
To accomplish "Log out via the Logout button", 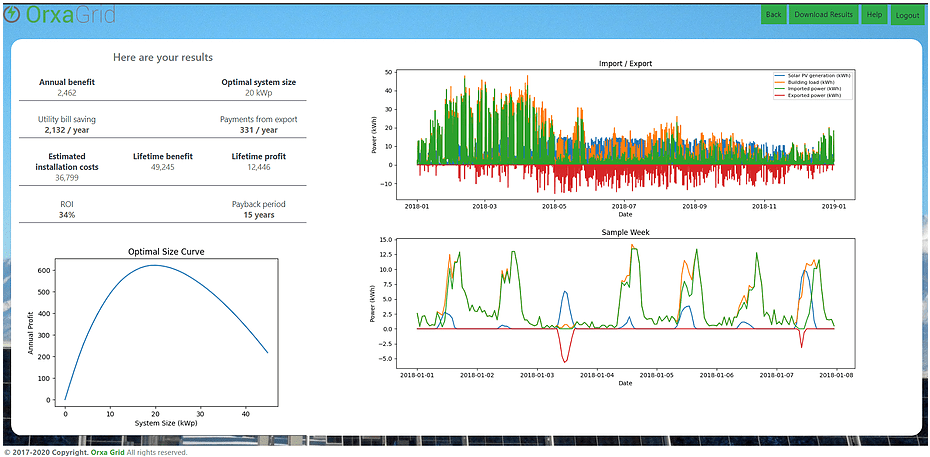I will pyautogui.click(x=907, y=15).
